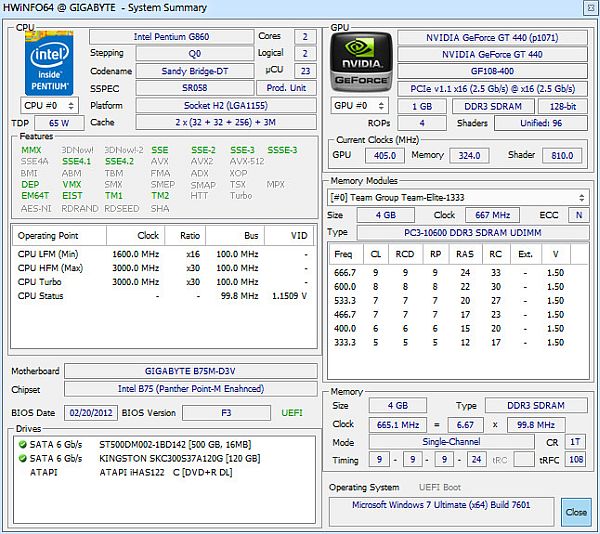Open the GPU #0 selector
This screenshot has width=600, height=534.
pyautogui.click(x=360, y=106)
